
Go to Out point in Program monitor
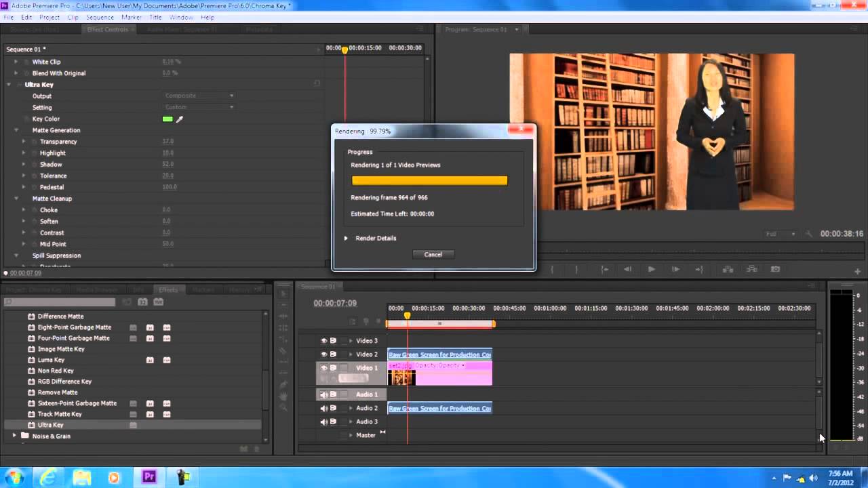point(699,269)
